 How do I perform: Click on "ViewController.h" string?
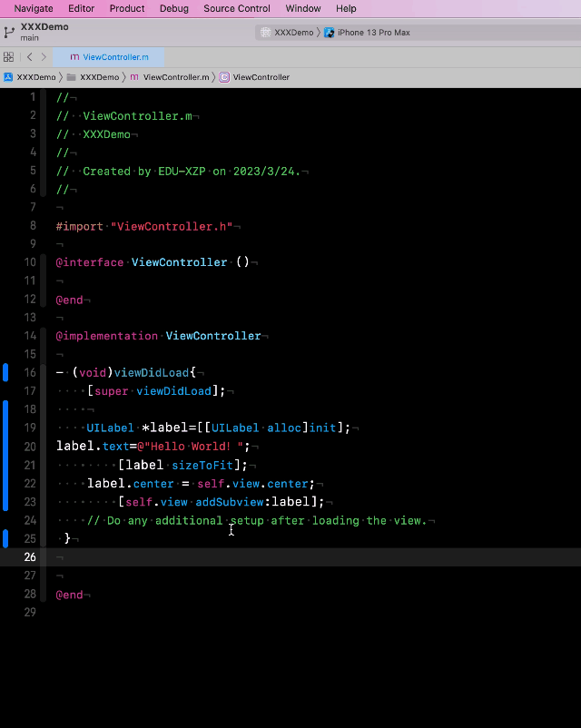click(172, 227)
